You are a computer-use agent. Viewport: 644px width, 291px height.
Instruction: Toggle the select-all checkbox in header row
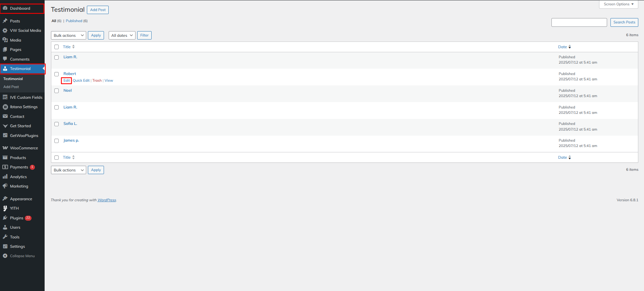[x=57, y=47]
